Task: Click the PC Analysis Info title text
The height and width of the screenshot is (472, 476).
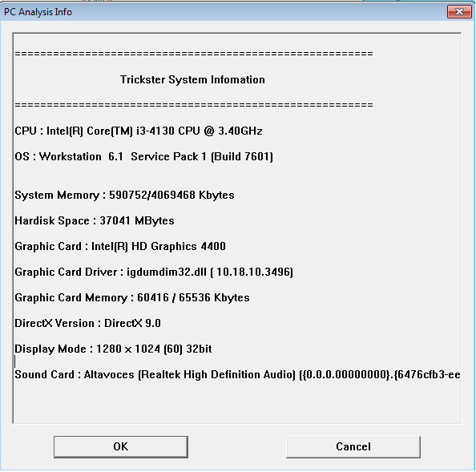Action: (38, 12)
